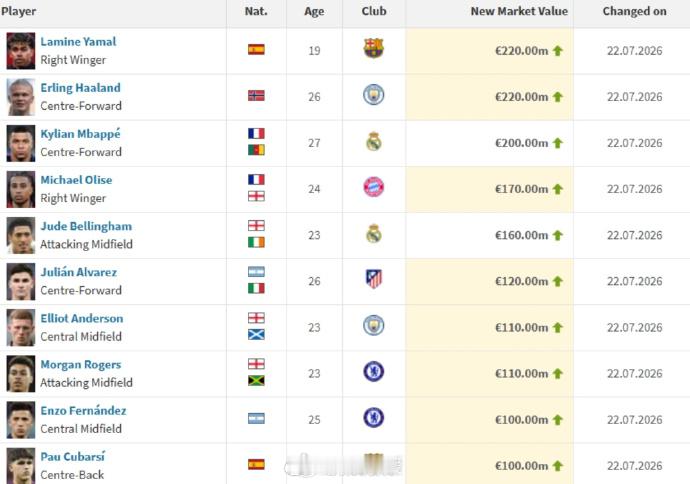Select Manchester City crest in Haaland row
This screenshot has width=690, height=484.
tap(374, 95)
